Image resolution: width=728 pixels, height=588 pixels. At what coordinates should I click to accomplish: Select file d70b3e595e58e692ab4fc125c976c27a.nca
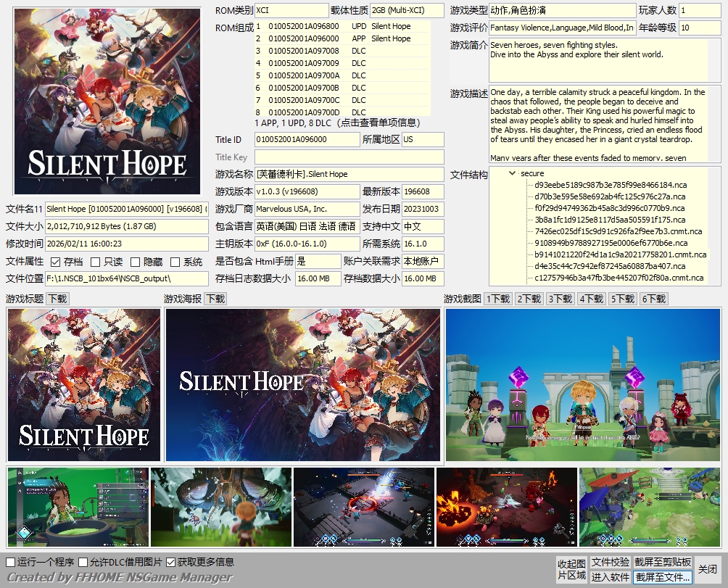[x=610, y=196]
